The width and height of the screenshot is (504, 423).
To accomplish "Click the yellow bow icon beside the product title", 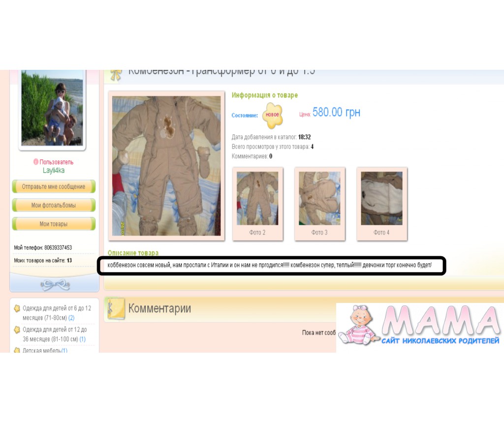I will tap(116, 74).
